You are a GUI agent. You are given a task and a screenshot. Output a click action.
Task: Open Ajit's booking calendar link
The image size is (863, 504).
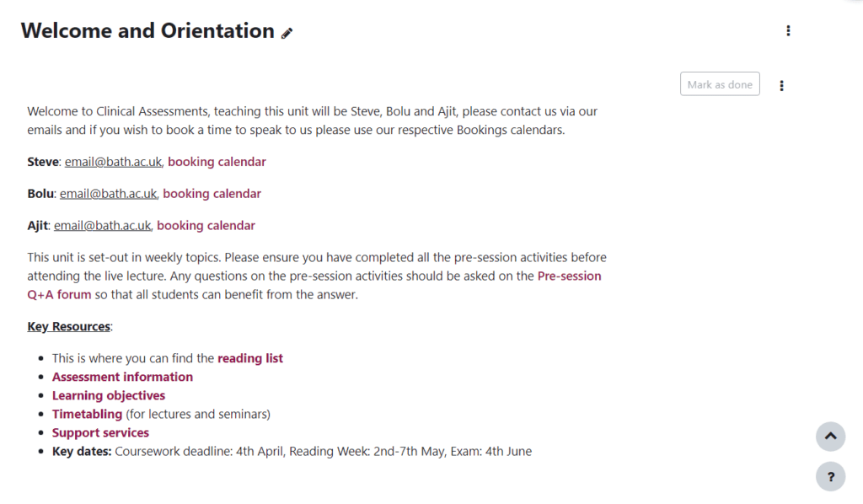(206, 226)
